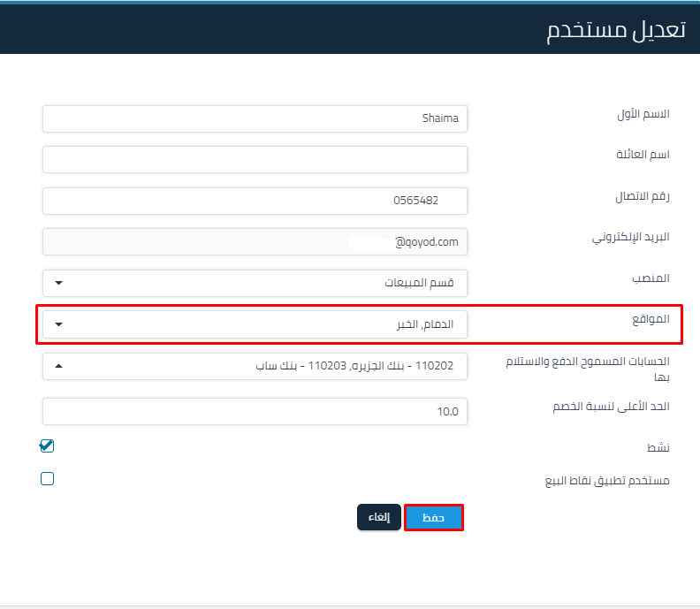700x609 pixels.
Task: Click the الحد الأعلى لنسبة الخصم label
Action: pyautogui.click(x=612, y=407)
